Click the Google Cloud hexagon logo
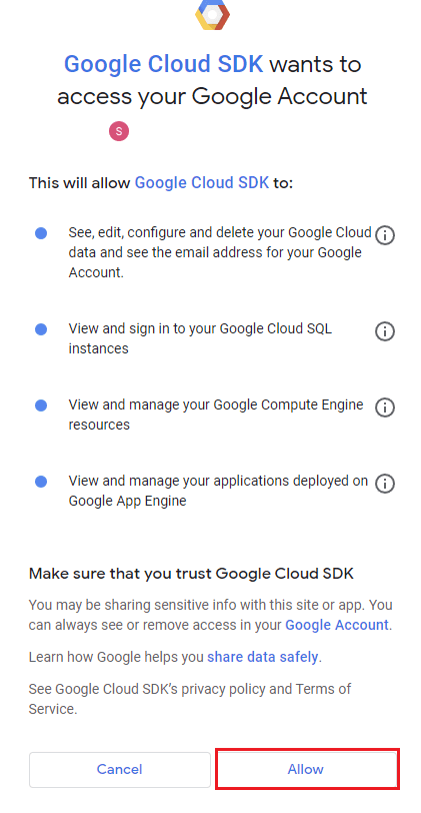Image resolution: width=421 pixels, height=813 pixels. [x=212, y=15]
